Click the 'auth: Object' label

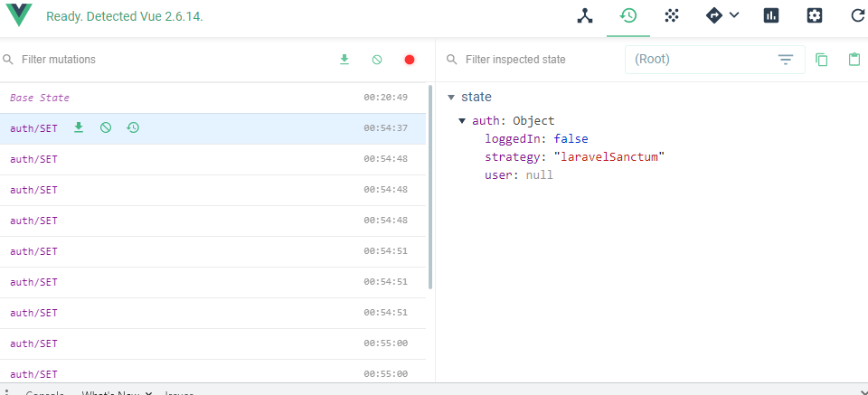(514, 121)
